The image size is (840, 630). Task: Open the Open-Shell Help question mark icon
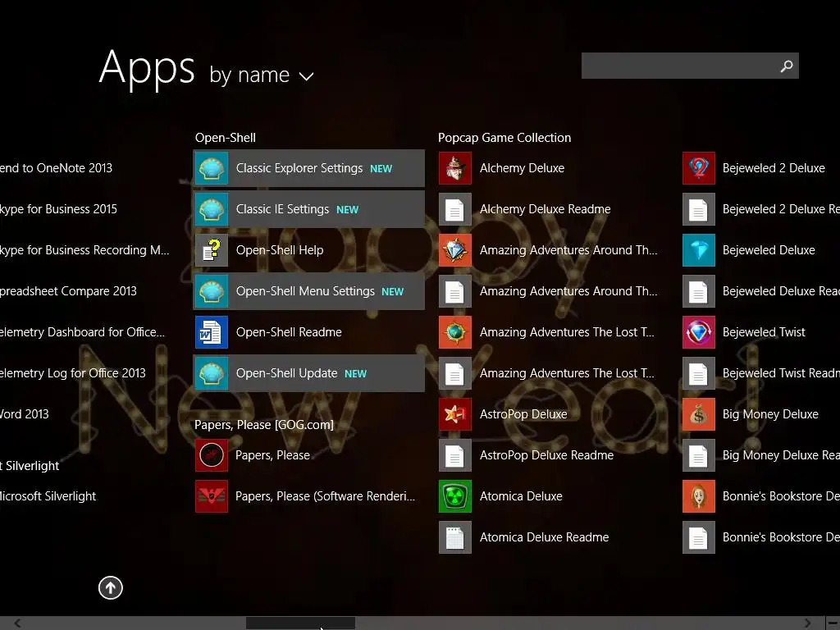click(x=212, y=250)
